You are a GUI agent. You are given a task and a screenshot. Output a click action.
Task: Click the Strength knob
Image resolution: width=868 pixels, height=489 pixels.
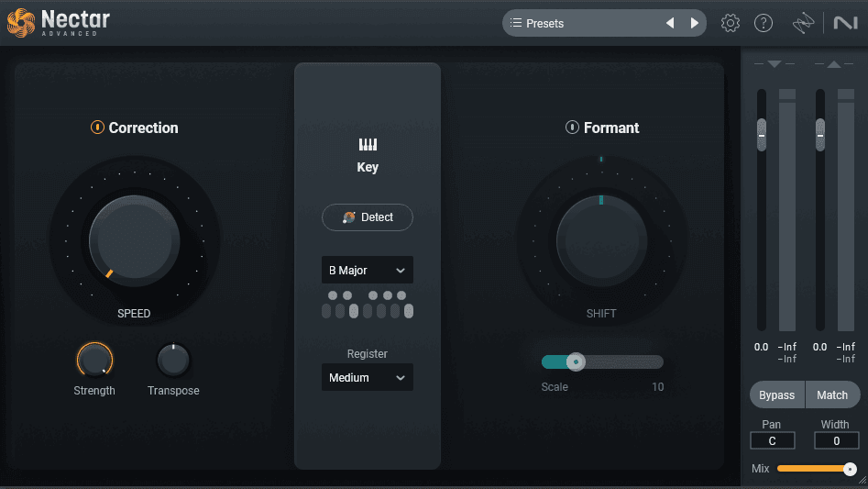click(x=94, y=360)
